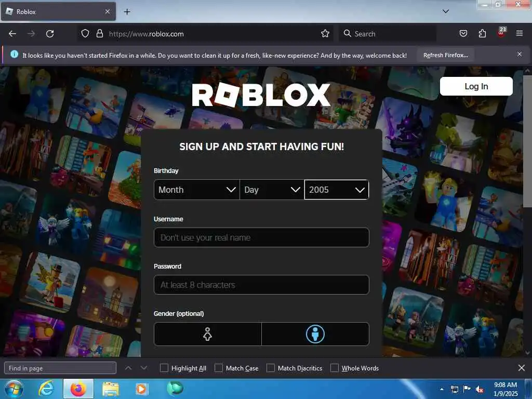The width and height of the screenshot is (532, 399).
Task: Click the page vertical scrollbar thumb
Action: [527, 141]
